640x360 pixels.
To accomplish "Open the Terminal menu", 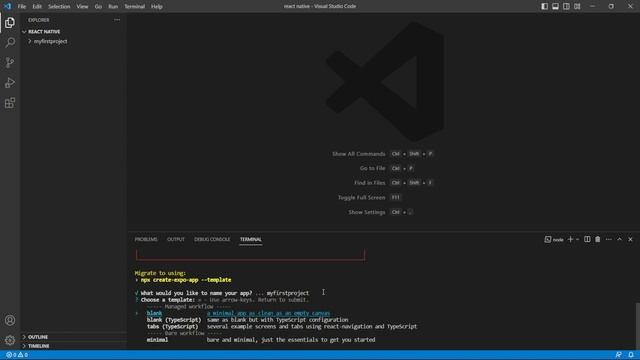I will 134,7.
